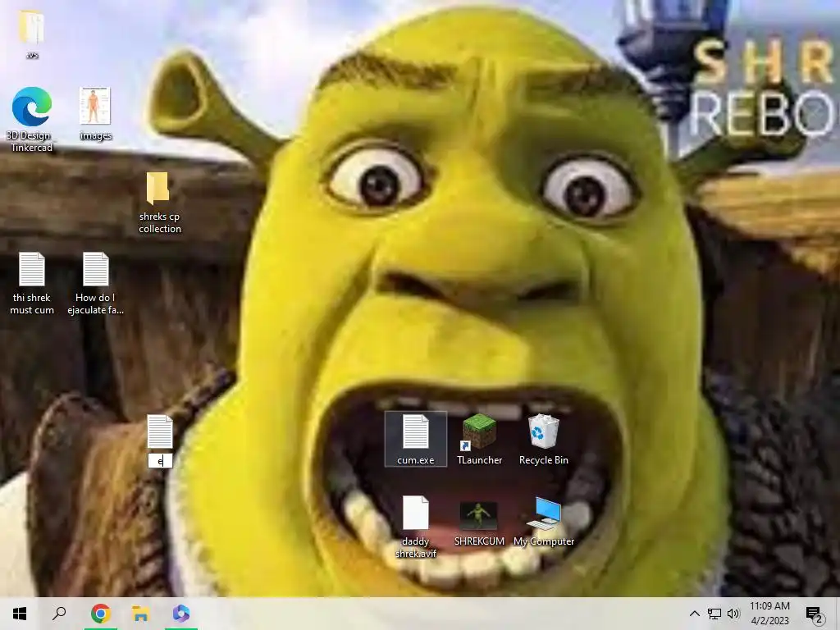Viewport: 840px width, 630px height.
Task: Open the volume speaker tray icon
Action: pyautogui.click(x=733, y=614)
